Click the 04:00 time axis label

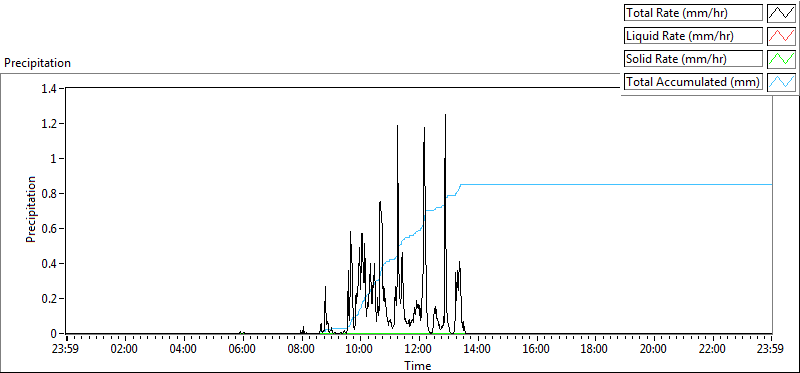(x=184, y=350)
